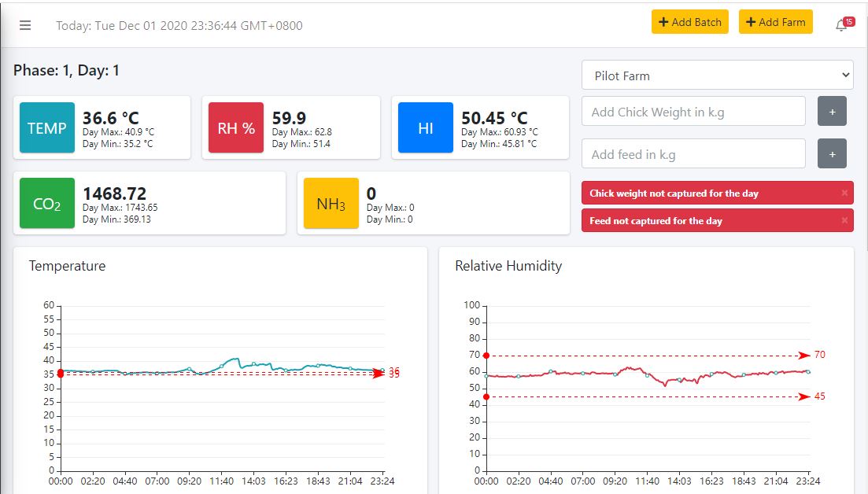
Task: Open the hamburger sidebar menu
Action: [x=25, y=25]
